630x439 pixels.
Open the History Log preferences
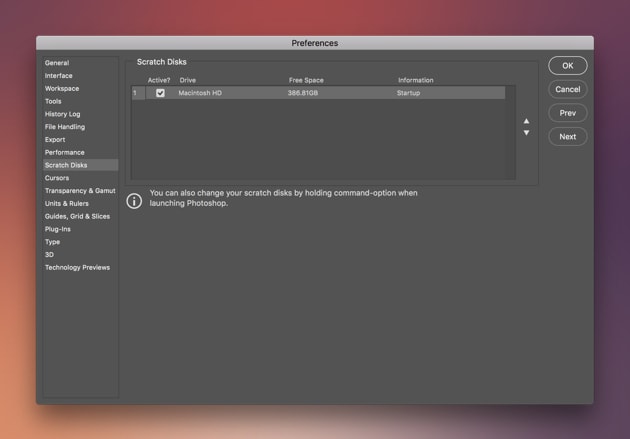click(62, 114)
